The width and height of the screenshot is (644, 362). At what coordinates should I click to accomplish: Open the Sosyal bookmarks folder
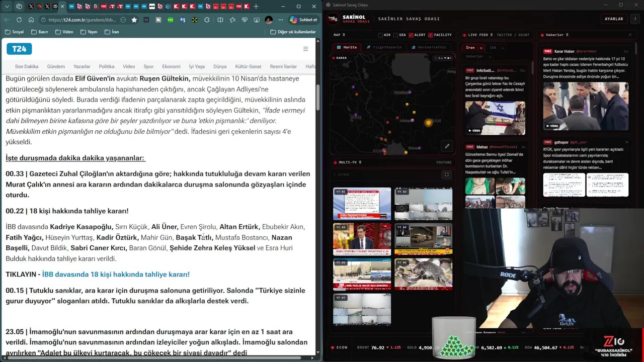click(x=15, y=32)
